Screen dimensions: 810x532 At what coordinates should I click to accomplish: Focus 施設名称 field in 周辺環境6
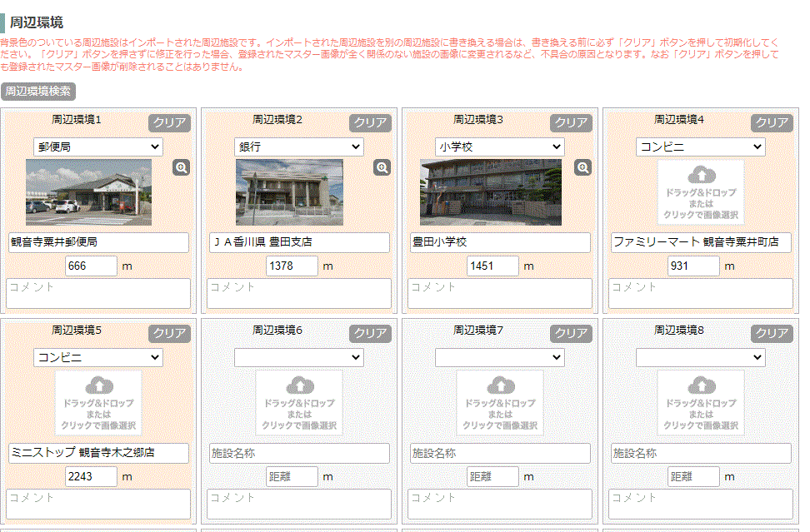(300, 453)
